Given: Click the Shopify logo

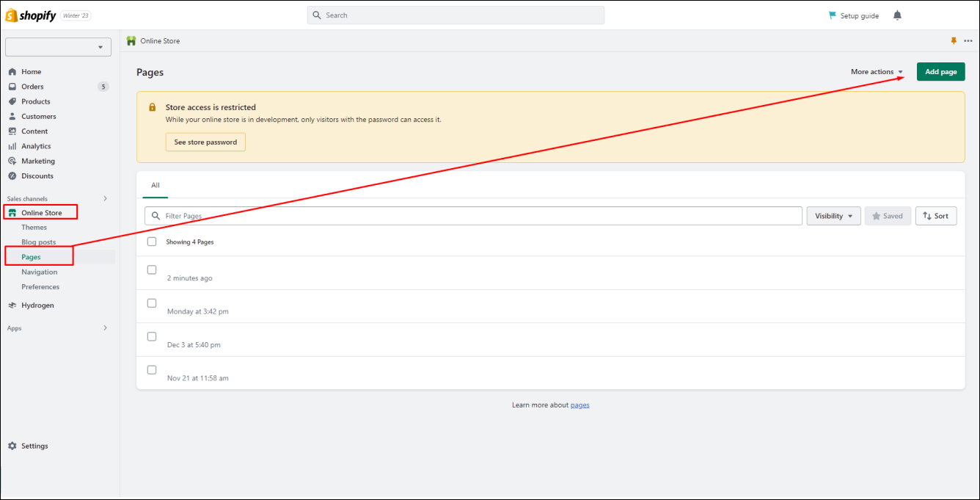Looking at the screenshot, I should [x=31, y=15].
